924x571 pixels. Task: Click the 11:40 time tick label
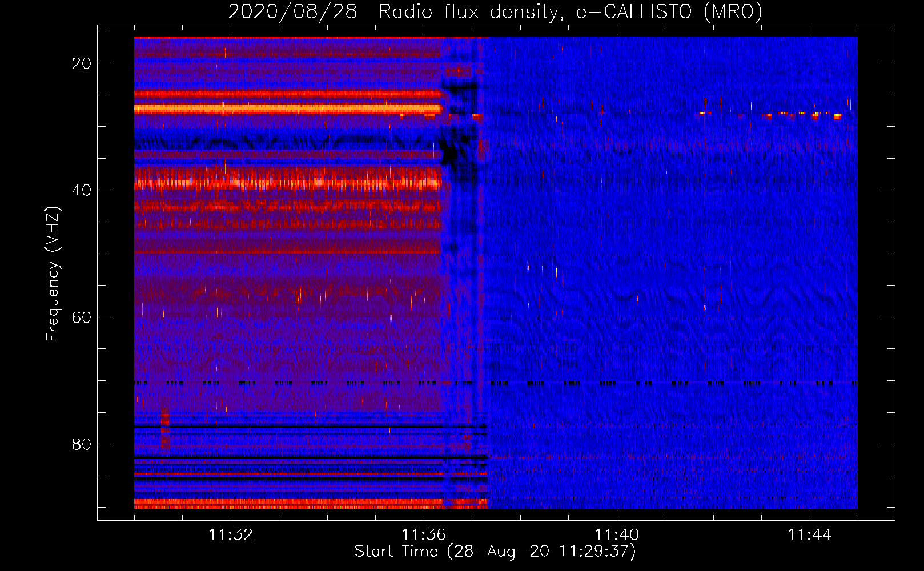pos(617,534)
